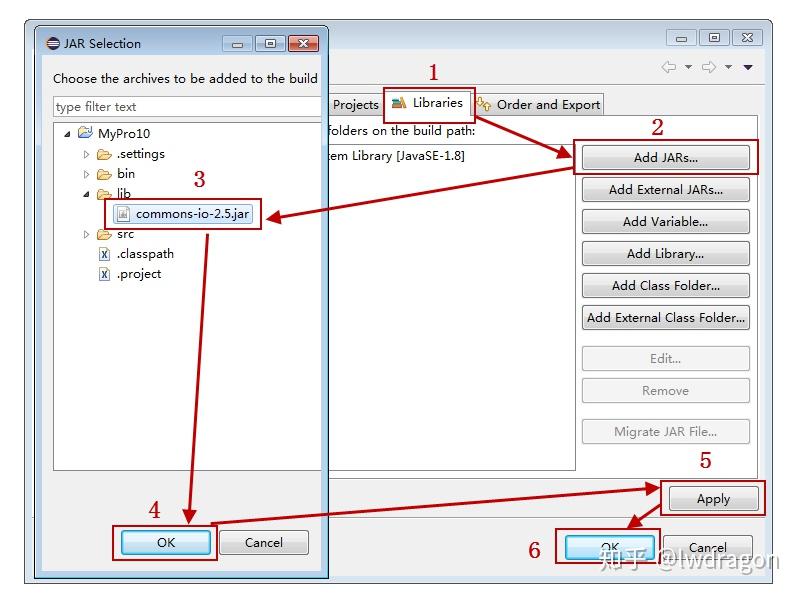This screenshot has width=800, height=596.
Task: Click Add External JARs... button
Action: tap(665, 189)
